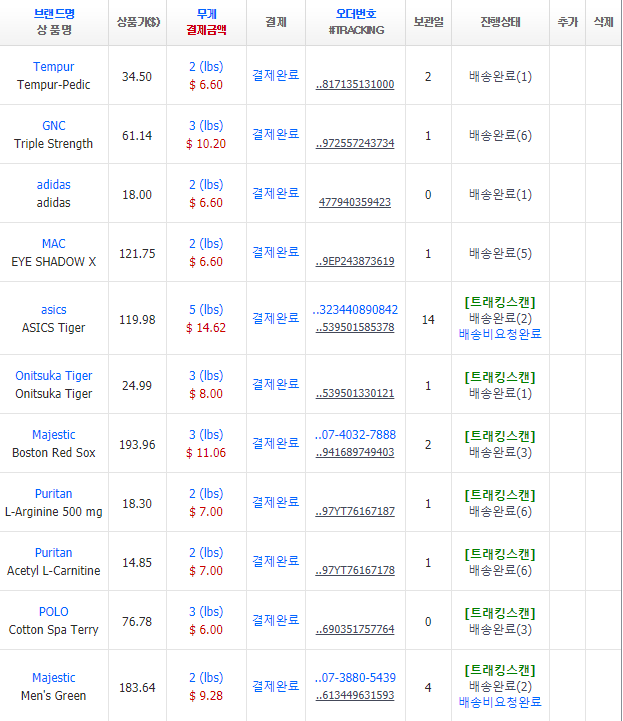The image size is (623, 721).
Task: Click 결제완료 in the adidas row
Action: pos(276,193)
